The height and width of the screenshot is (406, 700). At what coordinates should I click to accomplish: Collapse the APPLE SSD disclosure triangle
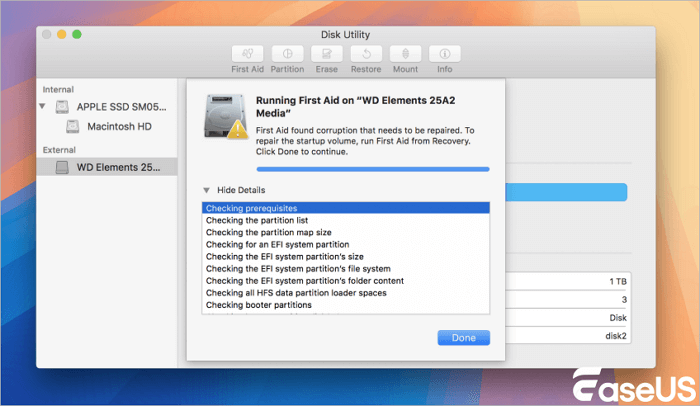point(42,106)
